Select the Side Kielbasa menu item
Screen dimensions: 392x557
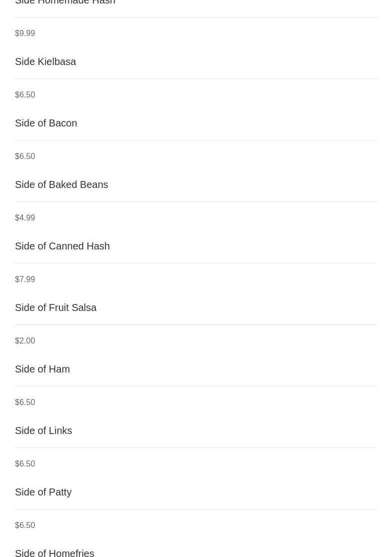(45, 61)
